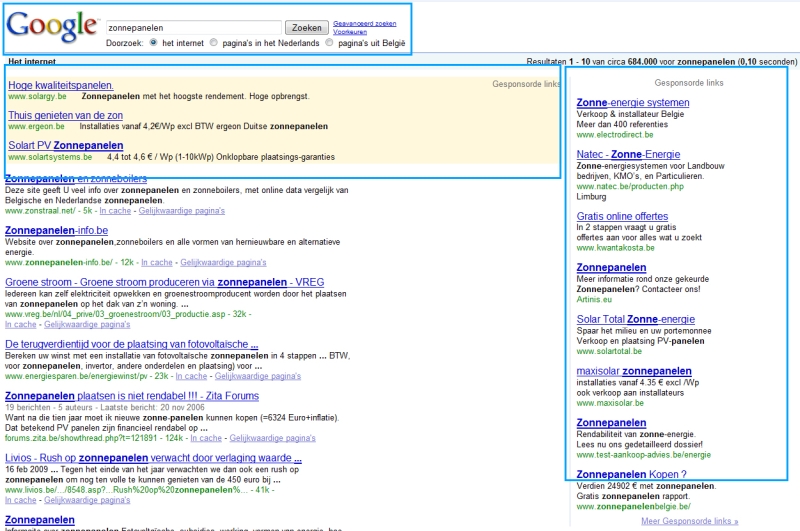Viewport: 800px width, 531px height.
Task: Open 'Gelijkwaardige pagina's' for energiesparen.be result
Action: click(x=258, y=376)
